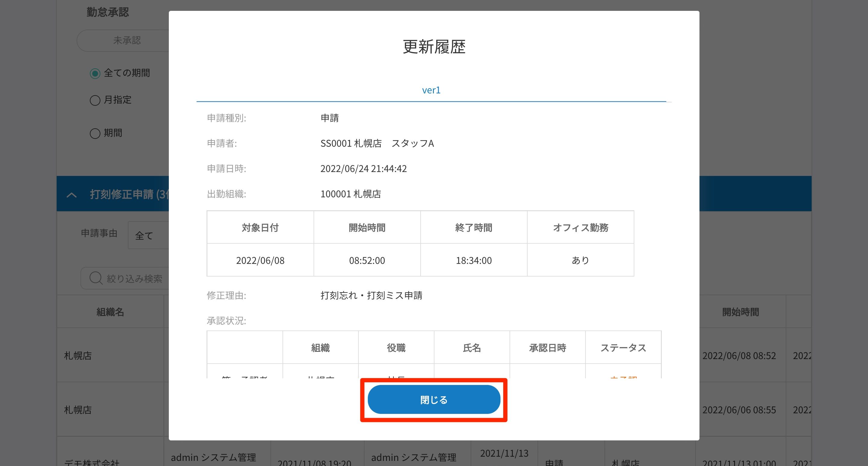Switch to the 未承認 tab

pos(127,40)
